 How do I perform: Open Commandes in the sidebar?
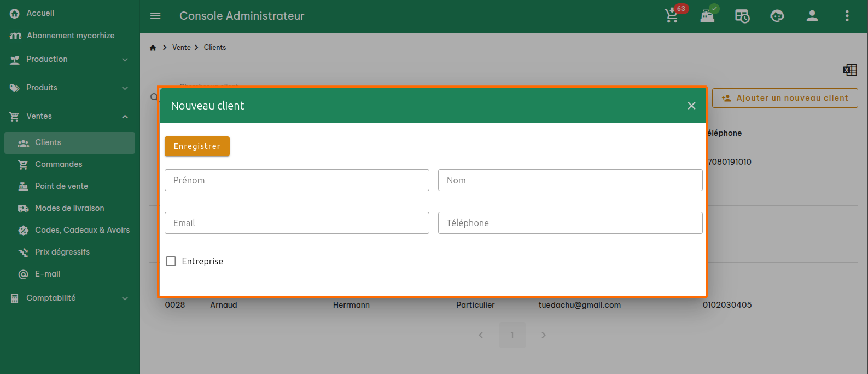59,164
